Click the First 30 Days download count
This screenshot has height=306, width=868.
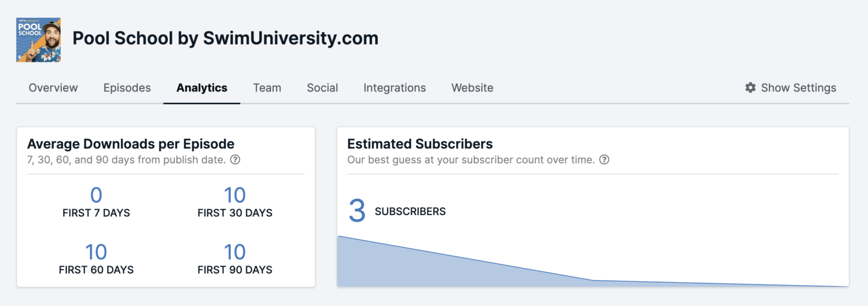(235, 195)
